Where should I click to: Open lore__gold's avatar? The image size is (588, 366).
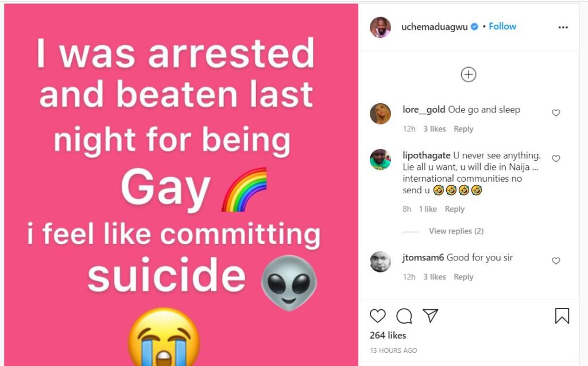[380, 114]
